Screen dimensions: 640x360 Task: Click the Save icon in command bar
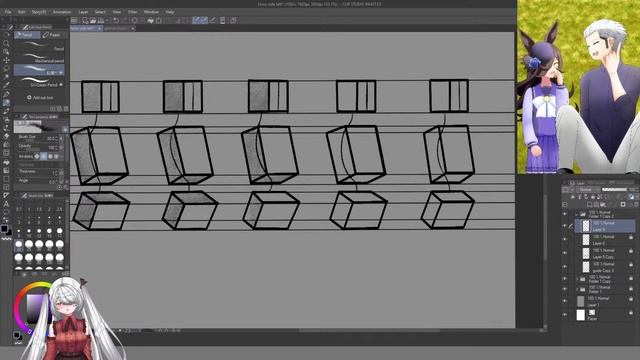(100, 20)
